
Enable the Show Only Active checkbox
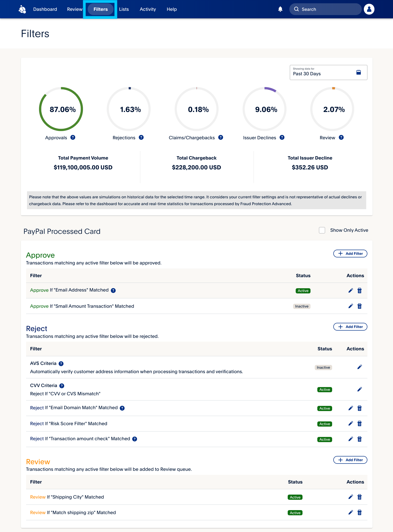(x=322, y=230)
